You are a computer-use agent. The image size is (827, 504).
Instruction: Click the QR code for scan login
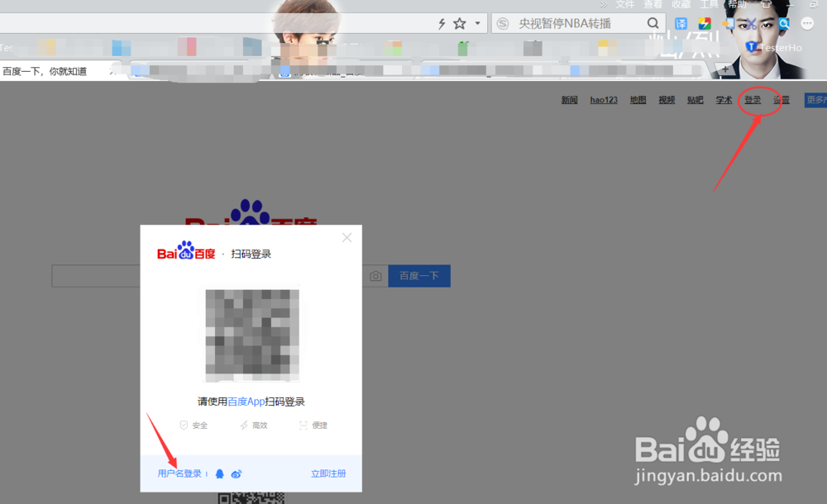(x=252, y=334)
